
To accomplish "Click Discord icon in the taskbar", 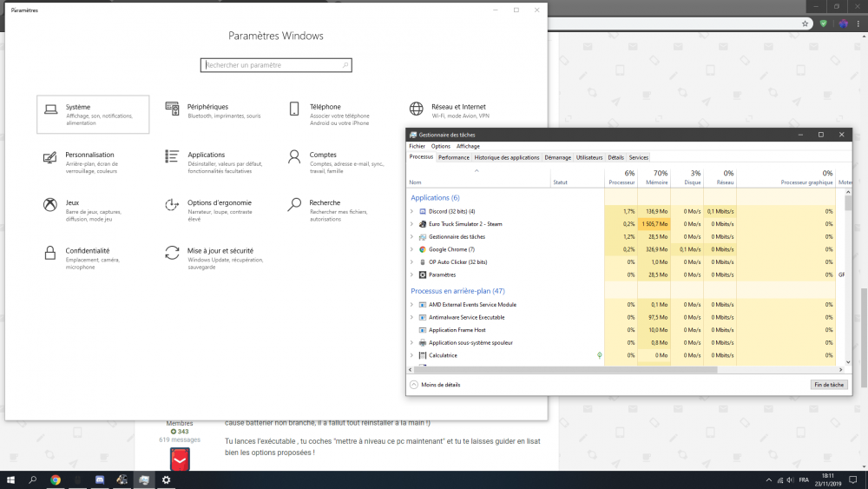I will point(100,479).
